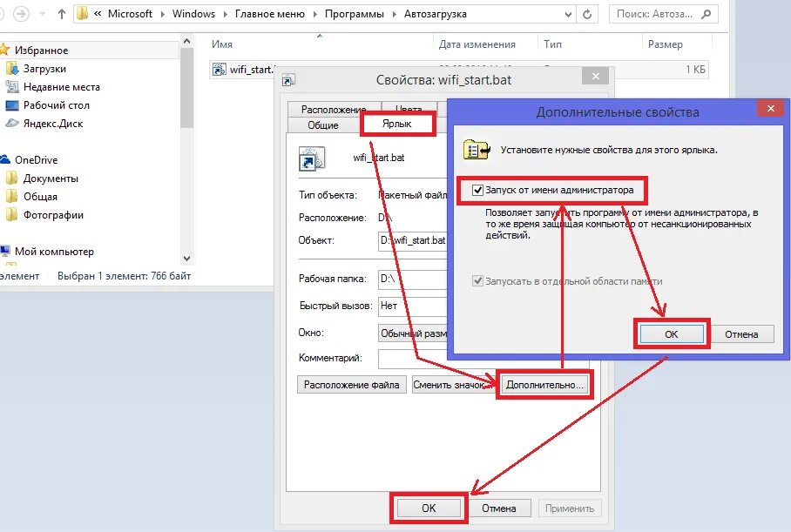Click OK in Дополнительные свойства dialog
791x532 pixels.
click(x=672, y=333)
